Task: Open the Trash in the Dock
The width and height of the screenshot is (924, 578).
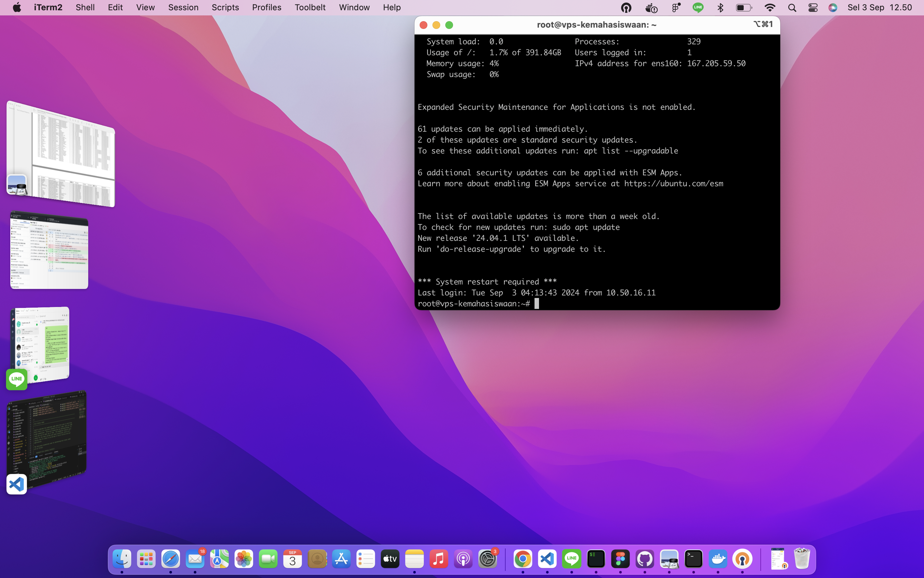Action: [802, 559]
